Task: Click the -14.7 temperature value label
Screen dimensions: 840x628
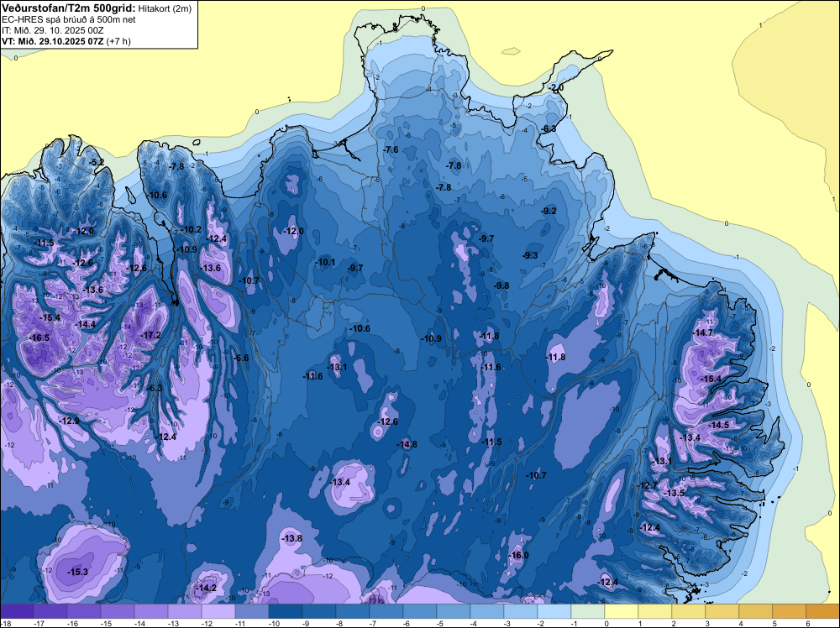Action: [703, 332]
